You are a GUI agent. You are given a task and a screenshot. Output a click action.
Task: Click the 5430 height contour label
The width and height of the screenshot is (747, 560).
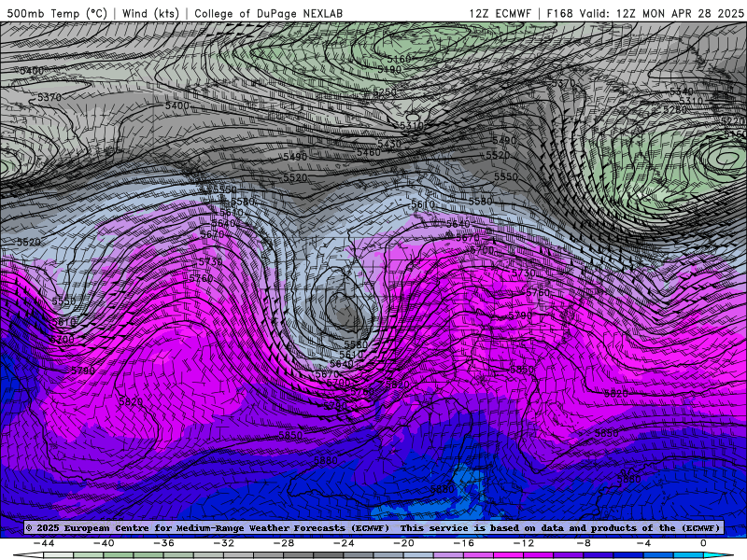[389, 144]
